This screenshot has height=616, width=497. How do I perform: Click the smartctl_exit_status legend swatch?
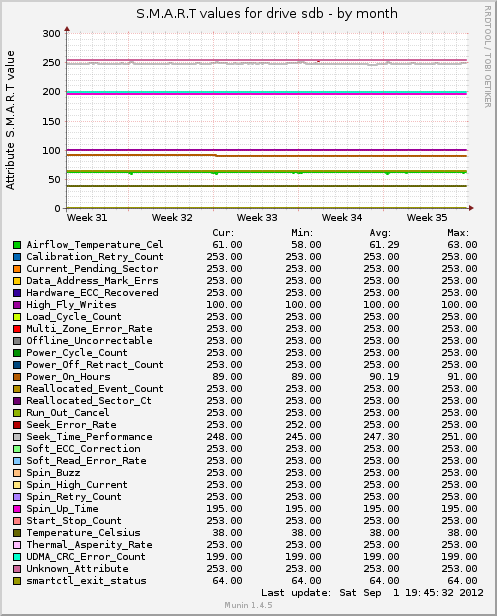click(x=17, y=581)
